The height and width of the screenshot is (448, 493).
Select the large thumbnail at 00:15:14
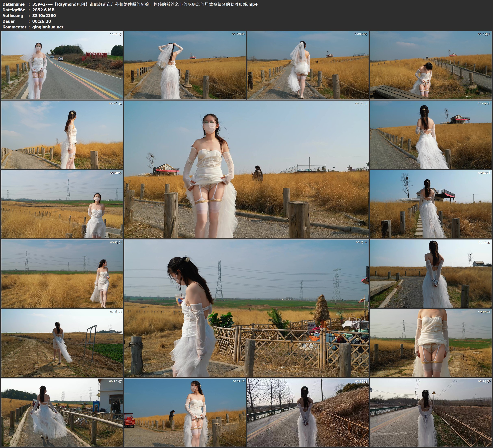point(246,308)
